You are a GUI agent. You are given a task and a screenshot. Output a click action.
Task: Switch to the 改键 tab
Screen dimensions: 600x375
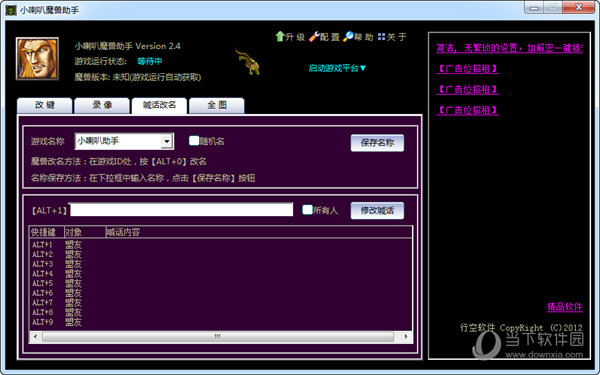coord(45,105)
